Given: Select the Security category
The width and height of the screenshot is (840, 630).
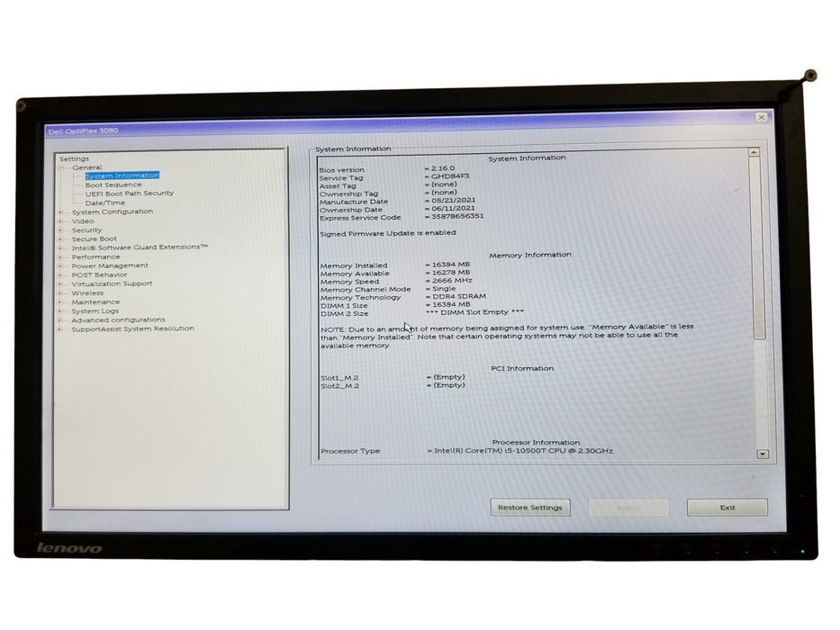Looking at the screenshot, I should (x=86, y=229).
